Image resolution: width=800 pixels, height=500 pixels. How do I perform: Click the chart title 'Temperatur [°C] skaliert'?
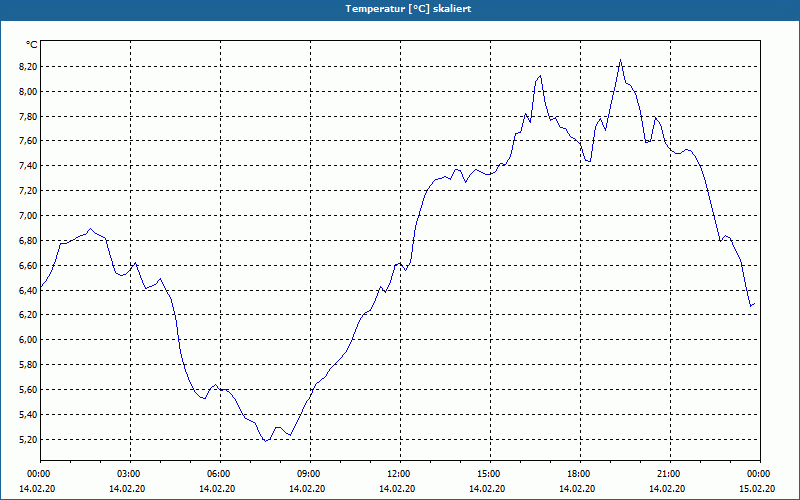[408, 9]
